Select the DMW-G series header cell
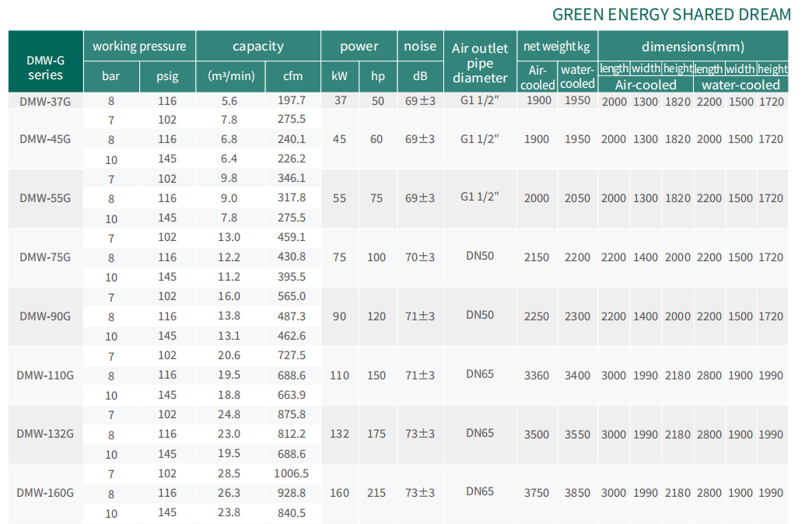812x524 pixels. coord(45,67)
